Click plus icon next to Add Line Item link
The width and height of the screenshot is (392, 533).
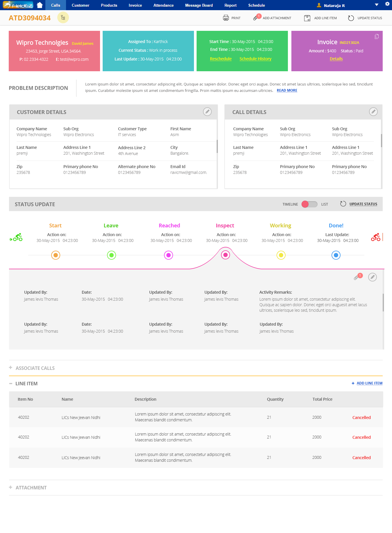tap(353, 383)
